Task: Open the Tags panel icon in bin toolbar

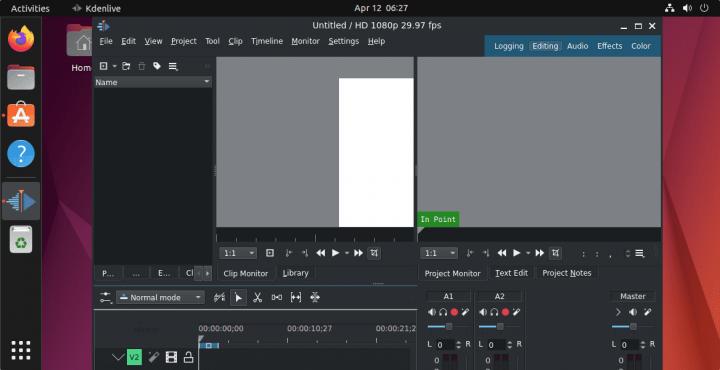Action: coord(157,66)
